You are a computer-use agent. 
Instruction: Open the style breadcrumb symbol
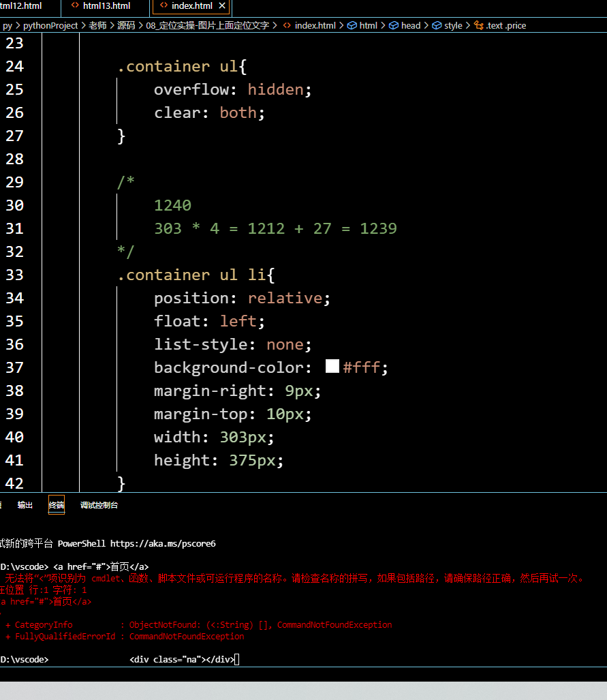coord(453,25)
